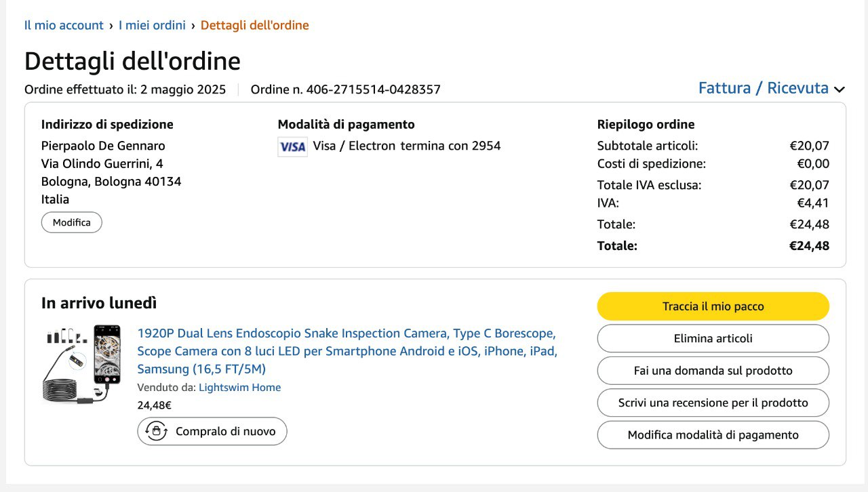Screen dimensions: 868x492
Task: Click the circular-arrows icon beside Compralo di nuovo
Action: coord(157,431)
